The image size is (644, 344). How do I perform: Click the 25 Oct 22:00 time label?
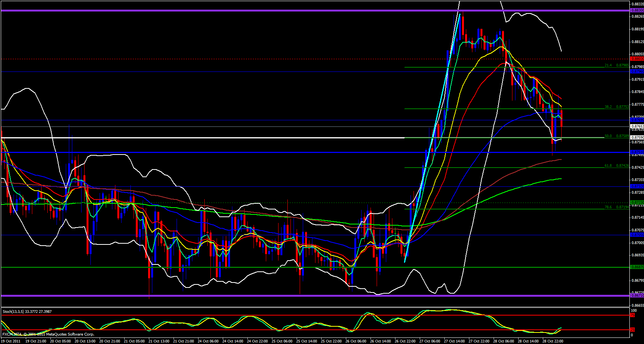tap(331, 341)
